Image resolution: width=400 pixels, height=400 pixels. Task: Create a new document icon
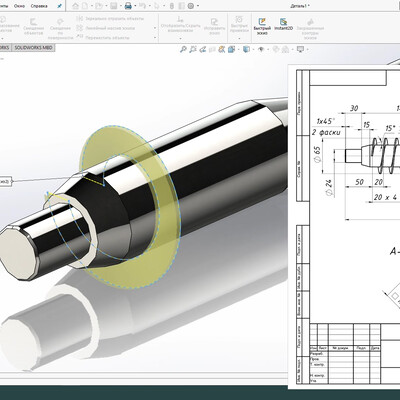coord(85,6)
